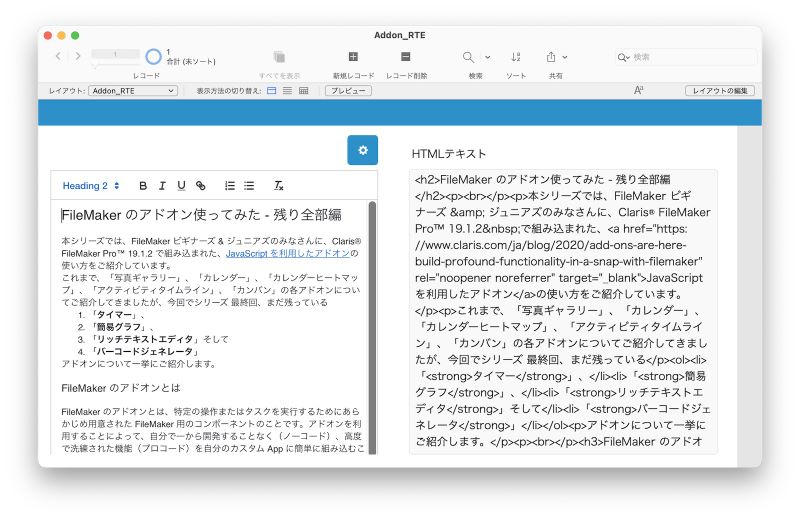Click the record pie circle indicator
800x518 pixels.
[153, 56]
